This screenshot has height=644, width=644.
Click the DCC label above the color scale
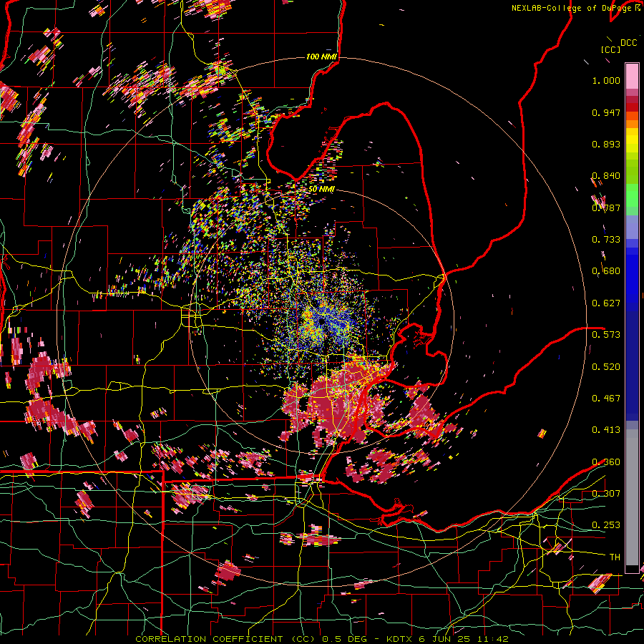coord(628,43)
